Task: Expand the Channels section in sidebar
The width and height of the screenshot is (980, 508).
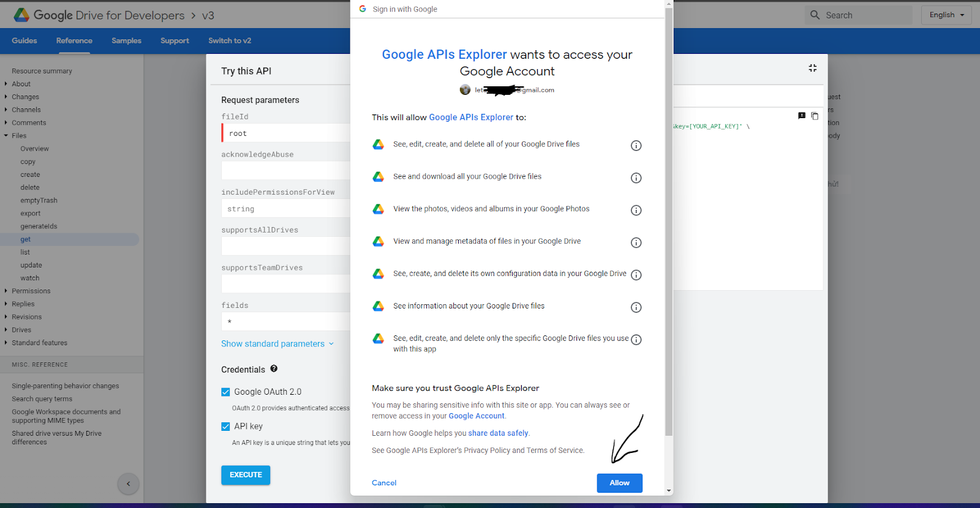Action: click(x=6, y=110)
